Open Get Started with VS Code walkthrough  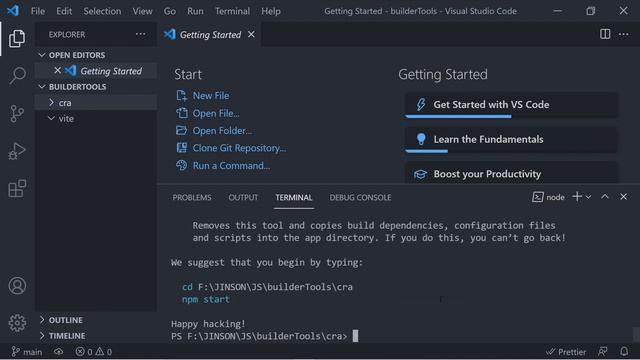511,105
